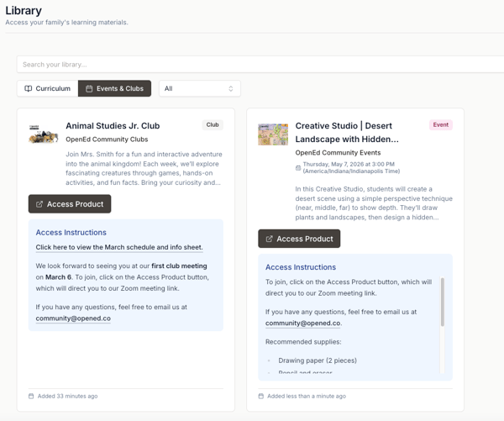
Task: Focus the Search your library field
Action: pyautogui.click(x=260, y=65)
